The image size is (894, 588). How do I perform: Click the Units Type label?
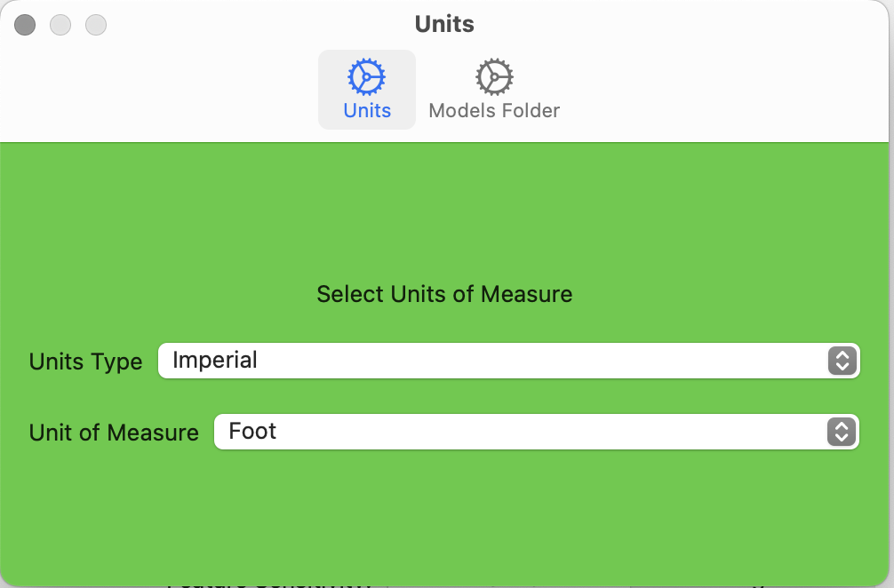(x=85, y=362)
